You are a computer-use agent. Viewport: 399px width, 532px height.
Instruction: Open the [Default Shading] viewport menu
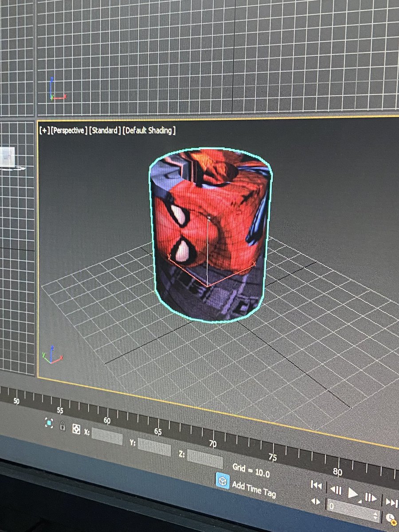click(149, 130)
